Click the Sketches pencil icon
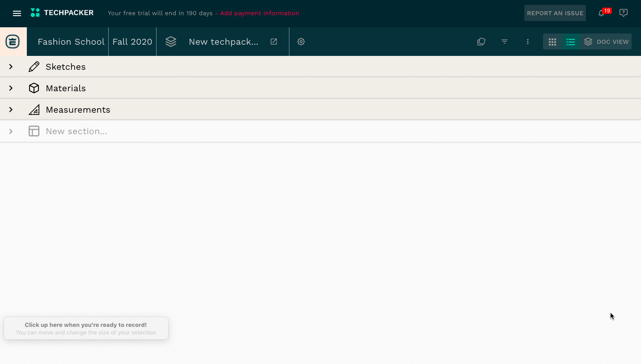Viewport: 641px width, 364px height. point(34,67)
